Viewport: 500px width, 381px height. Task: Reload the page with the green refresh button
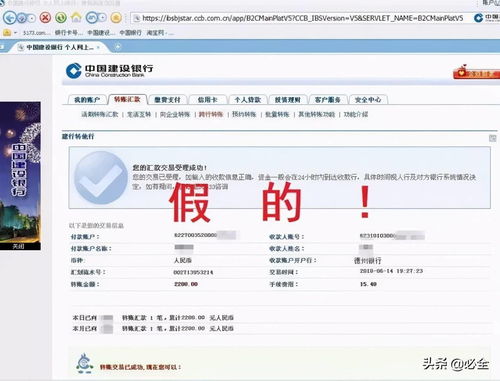pos(61,17)
